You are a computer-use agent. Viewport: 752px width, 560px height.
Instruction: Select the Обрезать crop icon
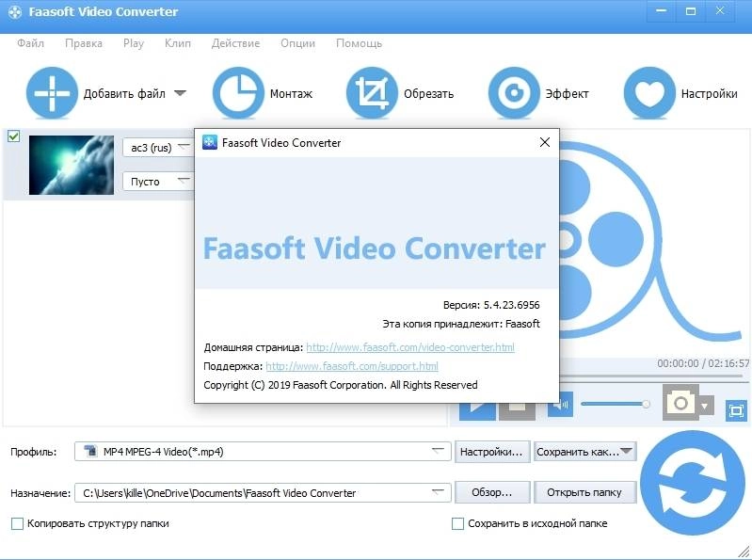372,93
